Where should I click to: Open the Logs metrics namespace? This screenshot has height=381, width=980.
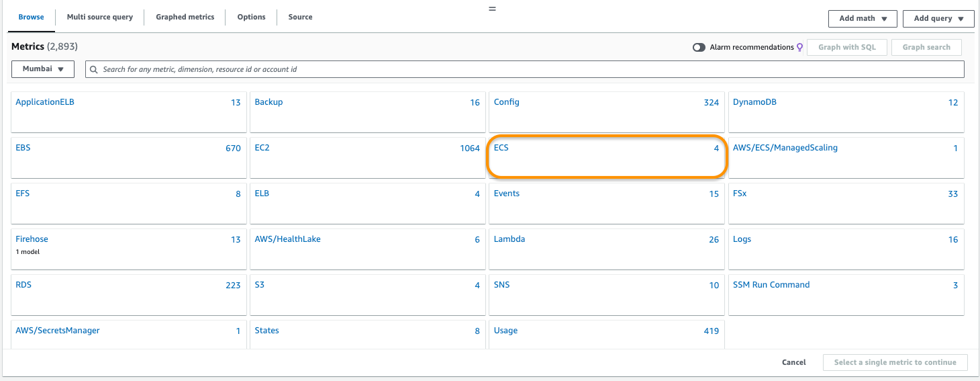click(x=846, y=249)
